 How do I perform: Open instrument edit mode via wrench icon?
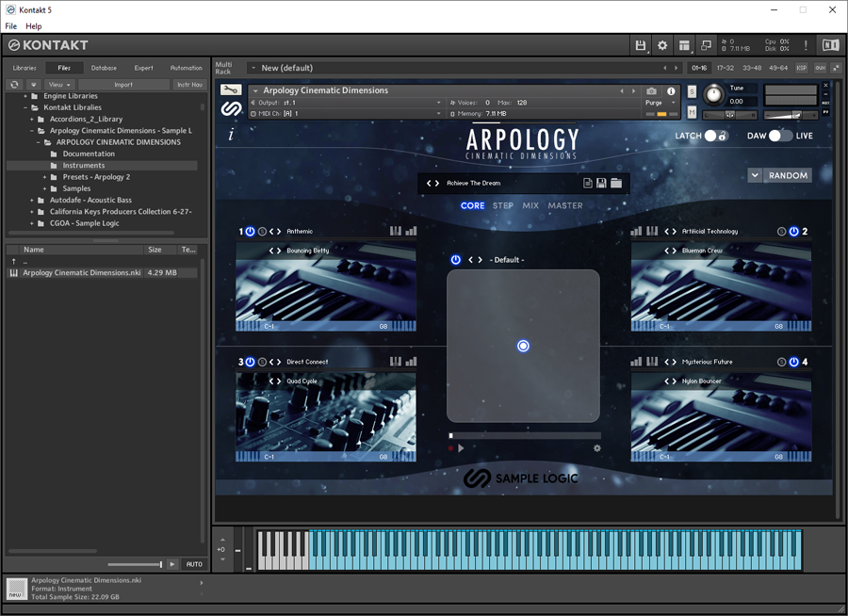tap(231, 89)
